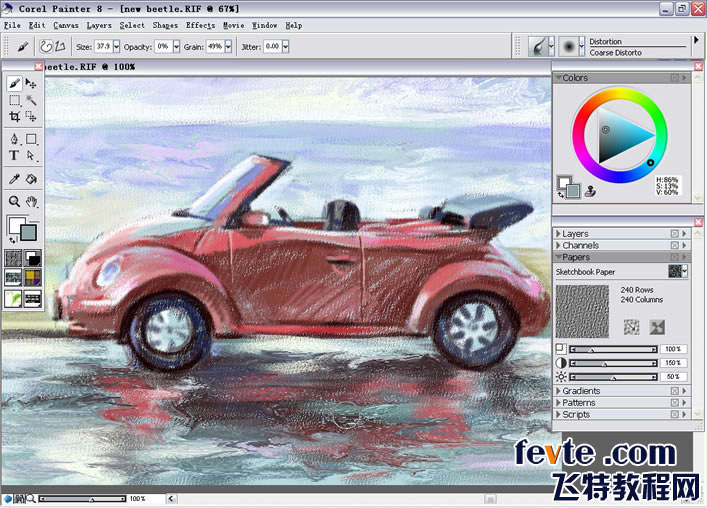The height and width of the screenshot is (508, 707).
Task: Select the Magnifier tool
Action: 14,201
